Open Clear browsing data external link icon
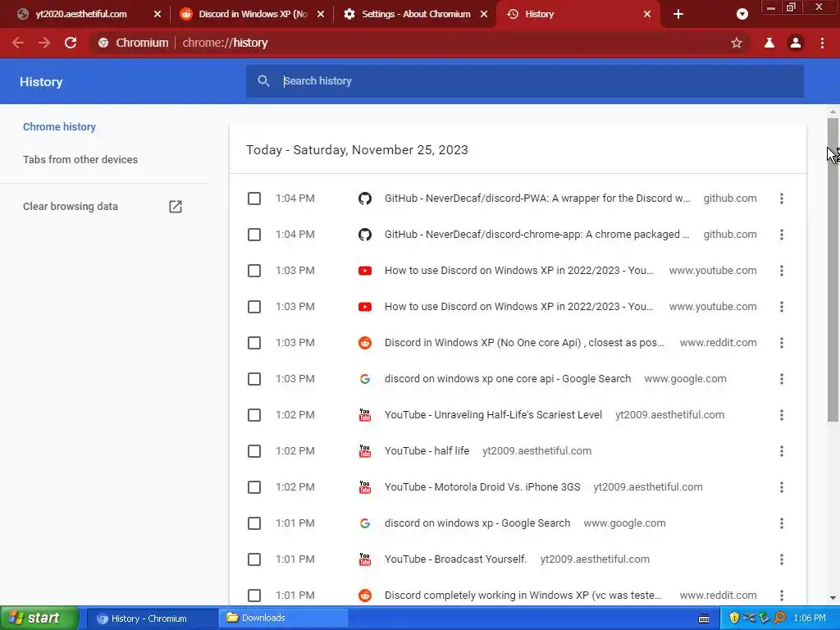Image resolution: width=840 pixels, height=630 pixels. 176,207
